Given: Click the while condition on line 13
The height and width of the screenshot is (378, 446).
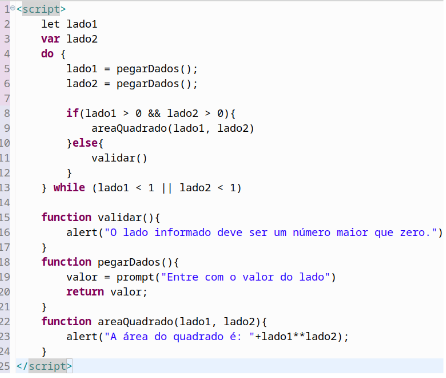Looking at the screenshot, I should tap(167, 188).
